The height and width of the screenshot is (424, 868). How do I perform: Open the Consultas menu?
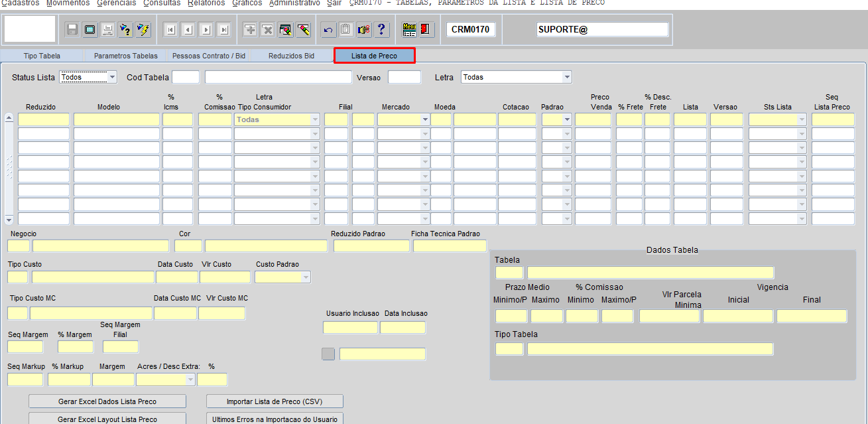click(162, 3)
